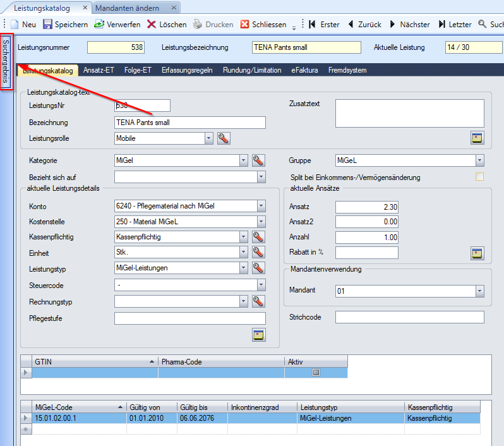Viewport: 504px width, 446px height.
Task: Select MiGeL-Code cell 15.01.02.00.1
Action: click(x=79, y=418)
